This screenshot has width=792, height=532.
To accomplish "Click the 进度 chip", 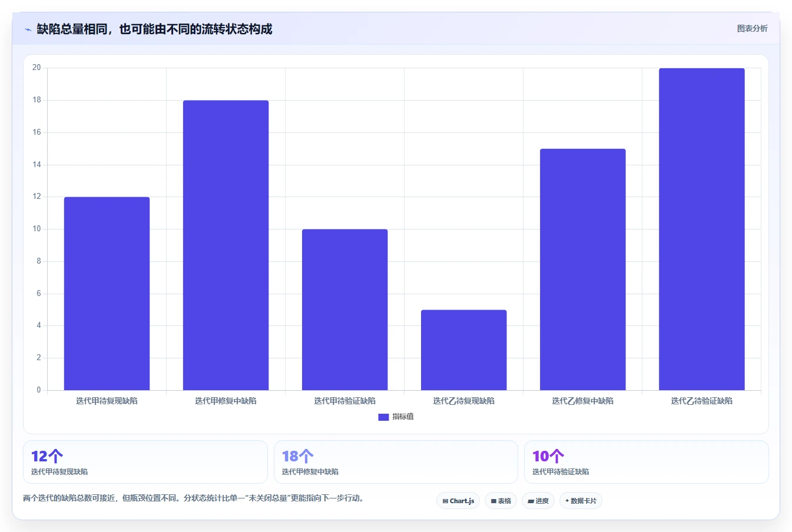I will point(538,501).
